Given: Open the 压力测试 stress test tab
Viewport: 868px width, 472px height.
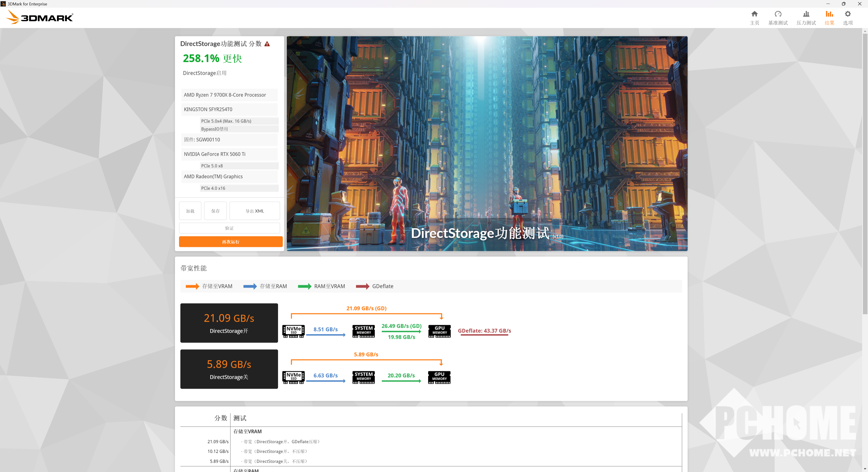Looking at the screenshot, I should tap(806, 18).
